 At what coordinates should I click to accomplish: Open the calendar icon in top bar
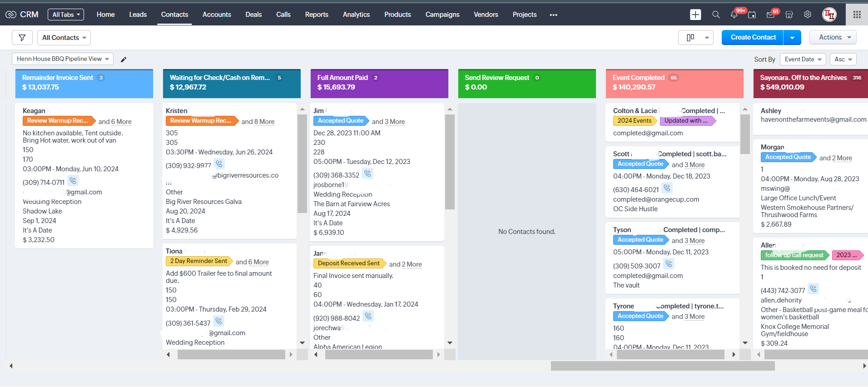pos(752,15)
